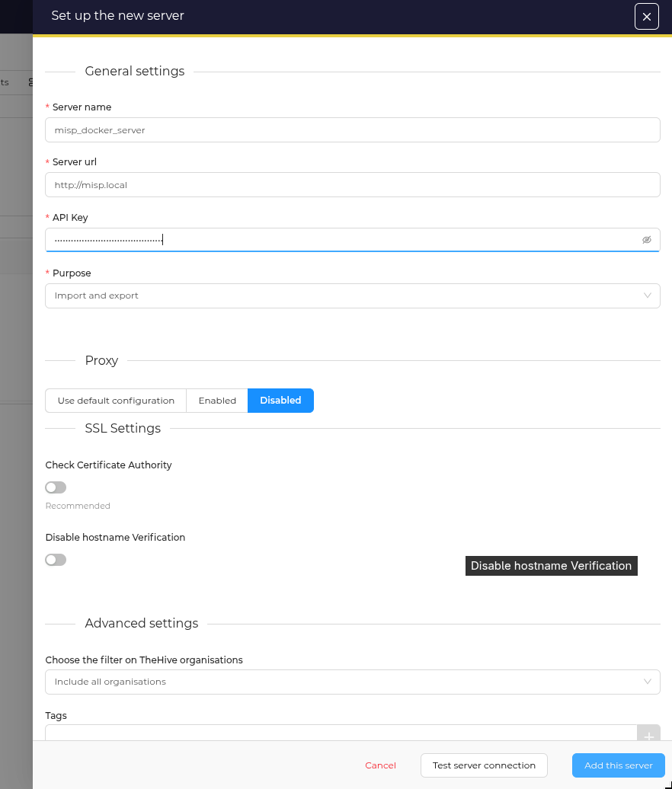The height and width of the screenshot is (789, 672).
Task: Open the Purpose dropdown
Action: coord(352,295)
